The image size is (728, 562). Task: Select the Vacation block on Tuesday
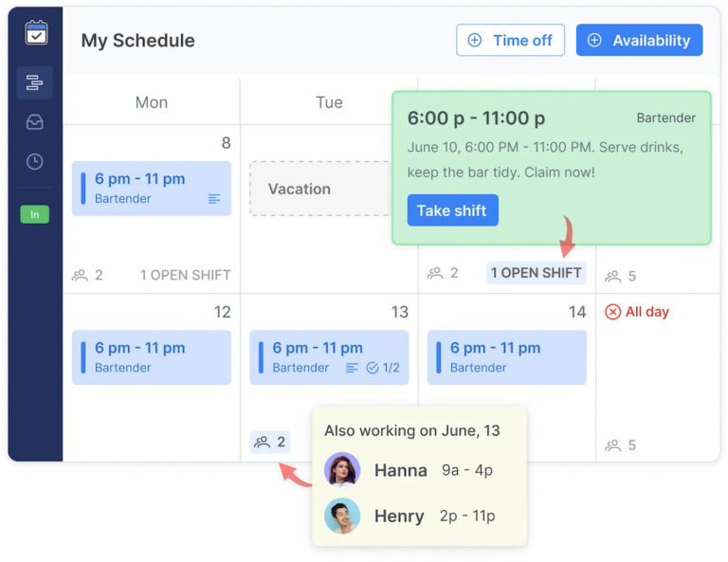[320, 189]
